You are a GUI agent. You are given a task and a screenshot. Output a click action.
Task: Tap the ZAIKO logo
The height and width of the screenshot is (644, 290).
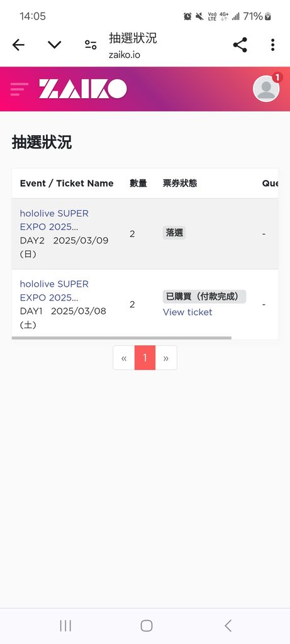83,89
